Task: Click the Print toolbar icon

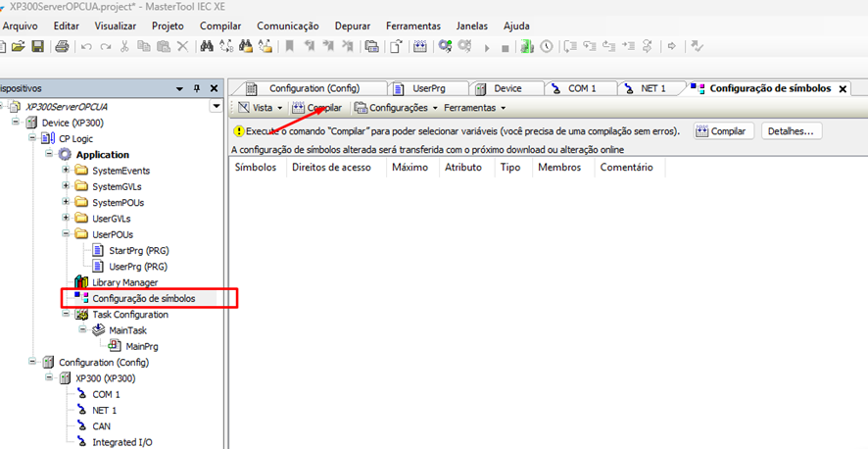Action: pyautogui.click(x=62, y=46)
